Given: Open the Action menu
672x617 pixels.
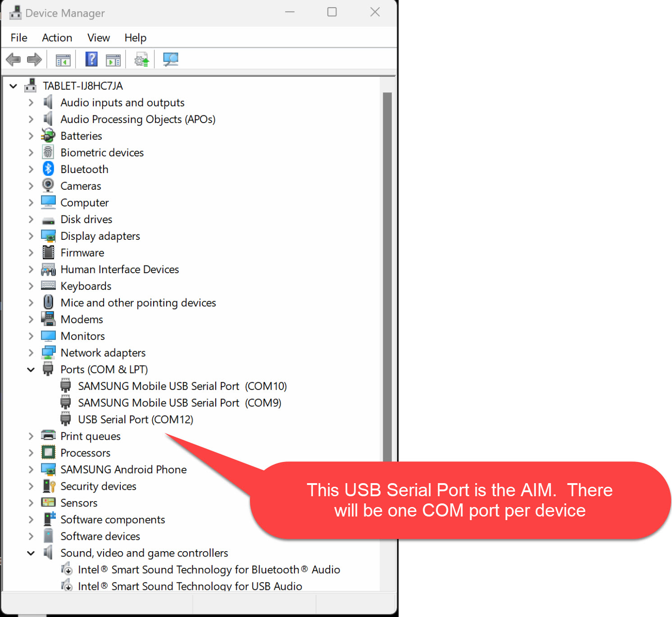Looking at the screenshot, I should point(57,38).
